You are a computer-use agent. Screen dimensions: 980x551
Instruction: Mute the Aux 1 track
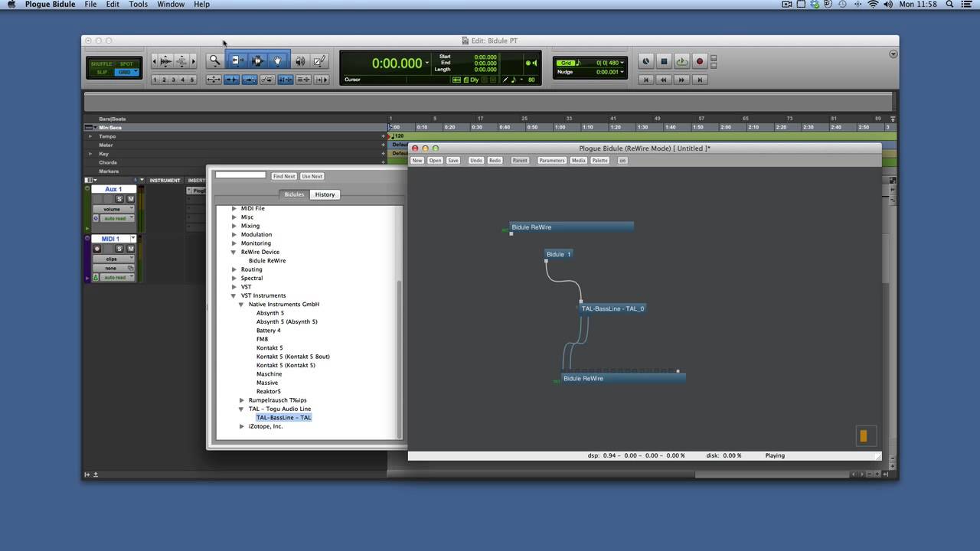130,199
